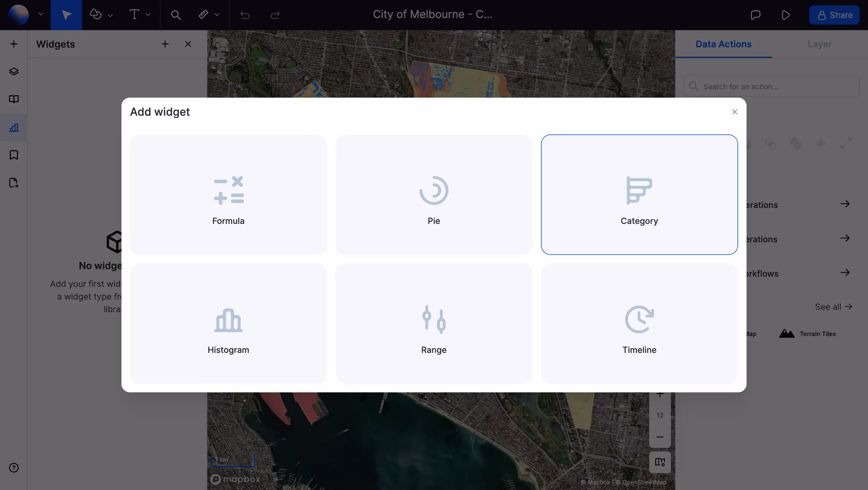Open the search tool in the toolbar
The image size is (868, 490).
point(175,15)
